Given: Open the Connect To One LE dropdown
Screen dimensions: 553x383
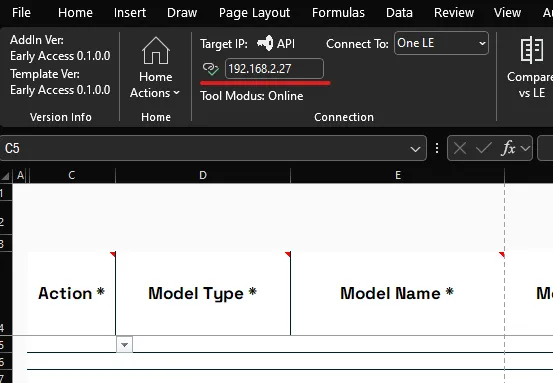Looking at the screenshot, I should click(x=441, y=43).
